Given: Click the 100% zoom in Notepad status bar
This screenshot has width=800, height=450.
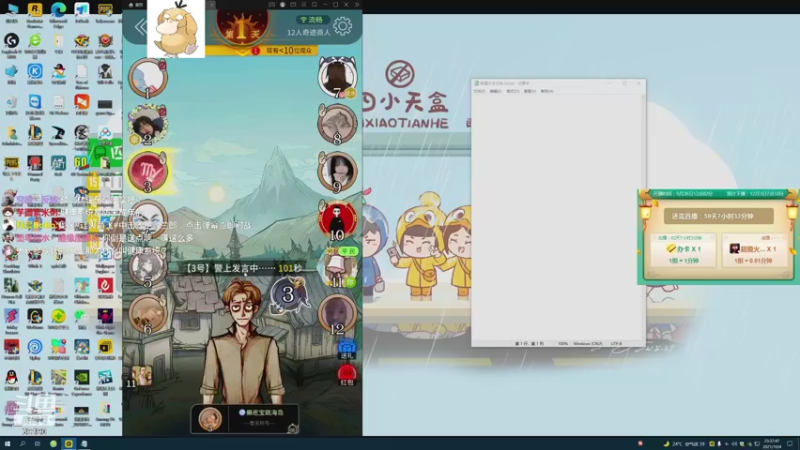Looking at the screenshot, I should 563,344.
